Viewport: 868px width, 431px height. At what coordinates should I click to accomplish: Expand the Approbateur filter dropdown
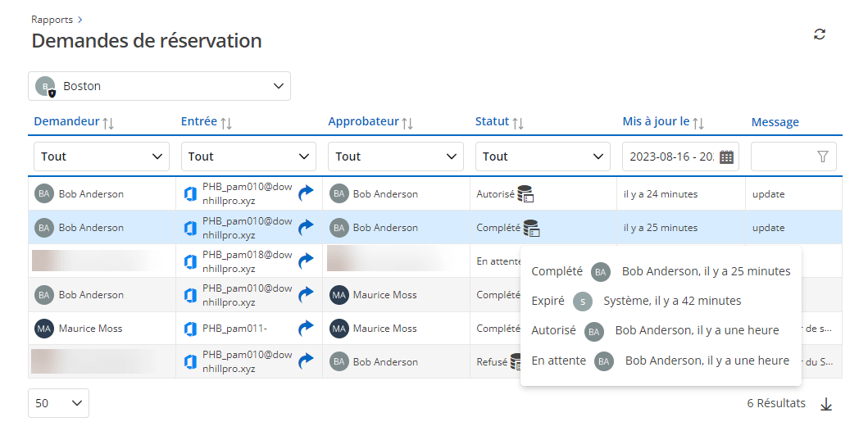click(395, 157)
